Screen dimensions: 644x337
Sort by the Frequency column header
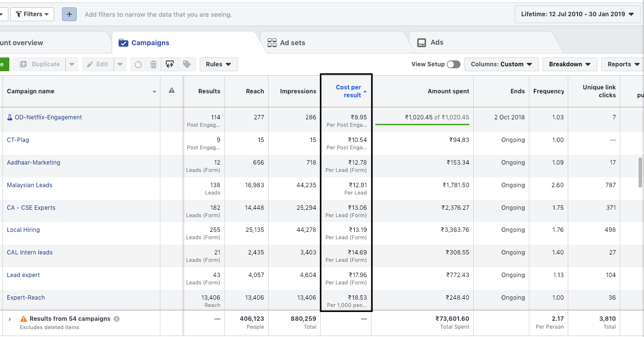549,91
